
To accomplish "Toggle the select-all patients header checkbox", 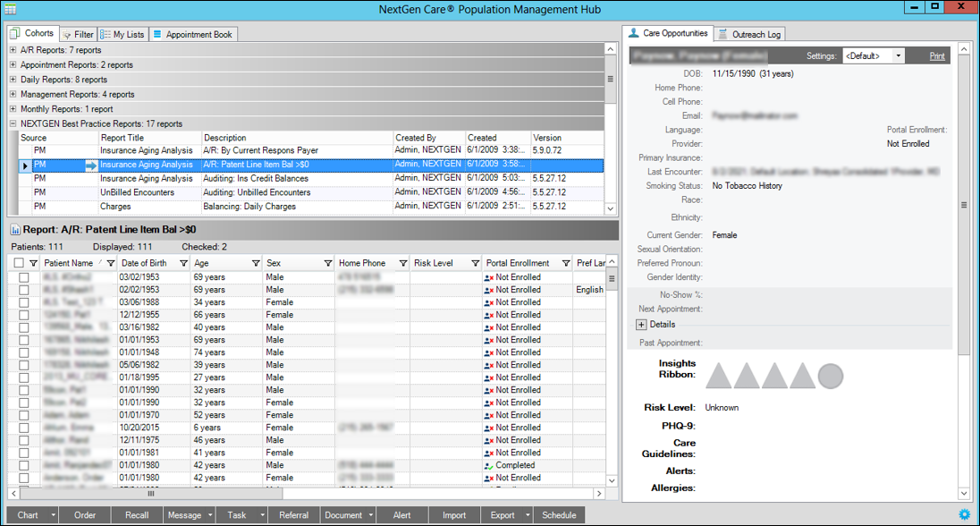I will tap(19, 263).
